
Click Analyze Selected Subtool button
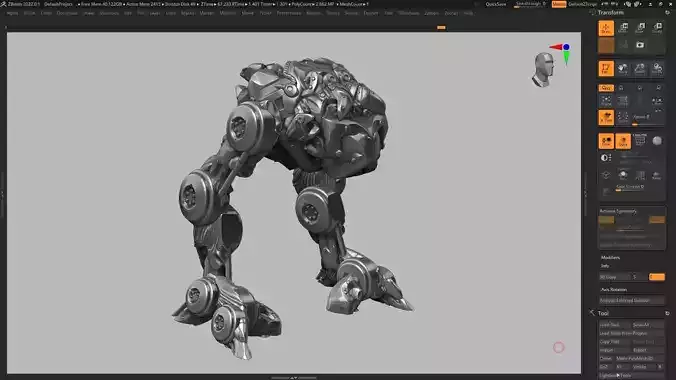coord(632,300)
